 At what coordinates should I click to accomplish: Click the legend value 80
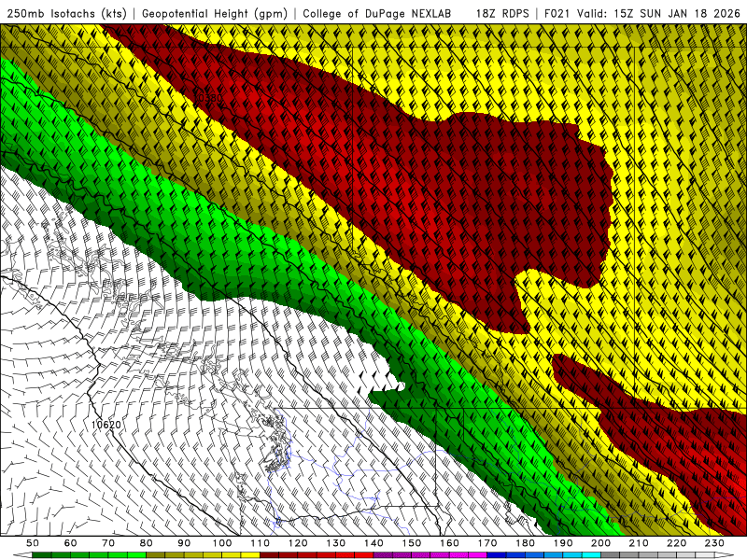147,543
